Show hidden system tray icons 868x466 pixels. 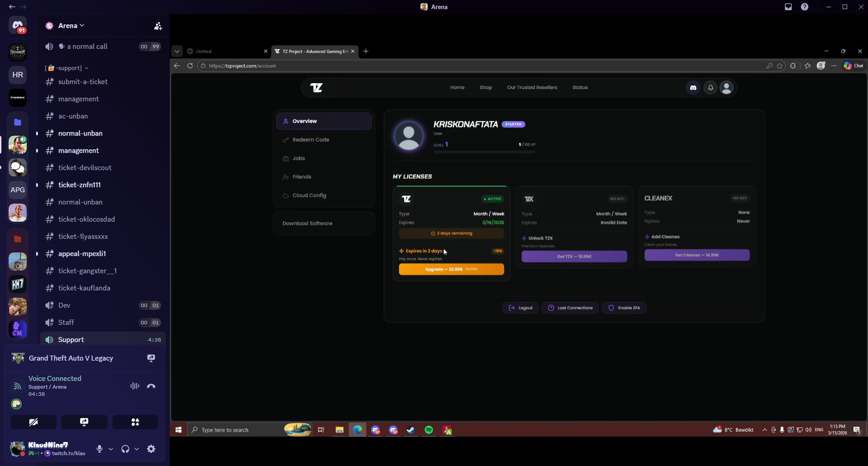click(x=764, y=430)
